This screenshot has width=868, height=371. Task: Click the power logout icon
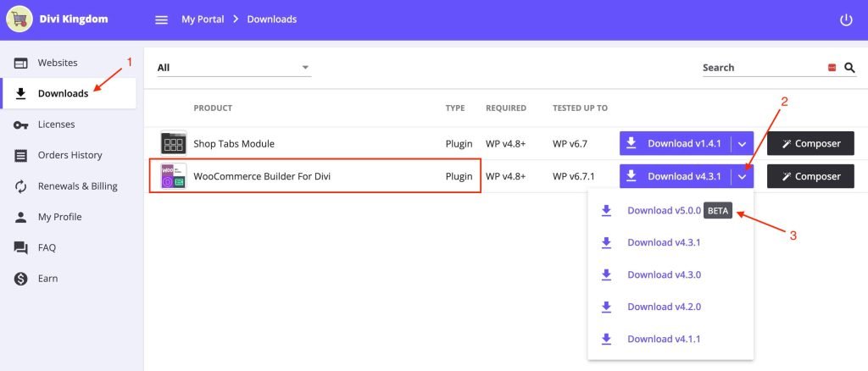(x=846, y=19)
